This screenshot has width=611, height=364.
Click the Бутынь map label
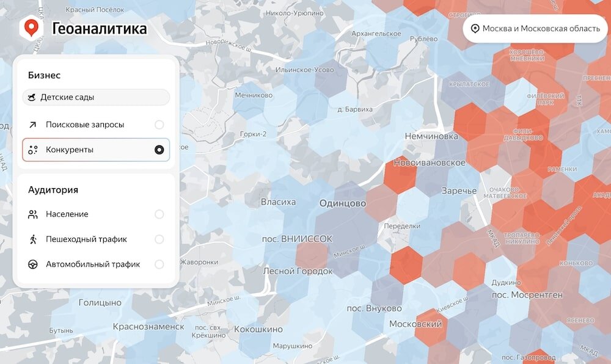click(61, 330)
